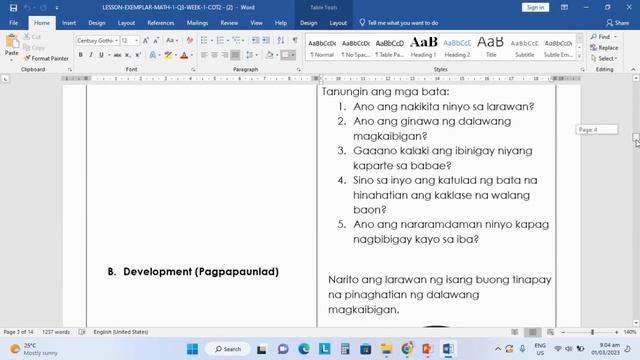This screenshot has height=360, width=640.
Task: Switch to the Insert tab
Action: (69, 23)
